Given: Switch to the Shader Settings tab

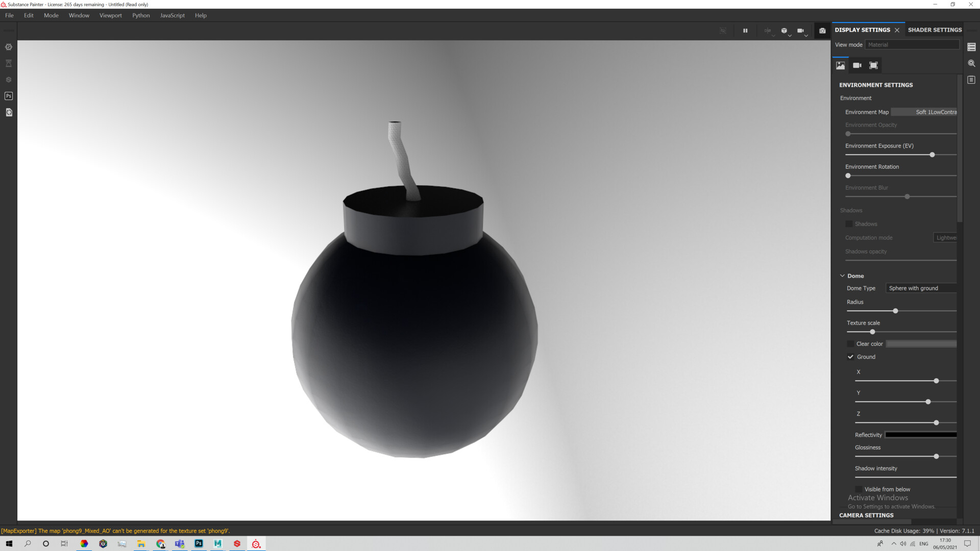Looking at the screenshot, I should [935, 30].
